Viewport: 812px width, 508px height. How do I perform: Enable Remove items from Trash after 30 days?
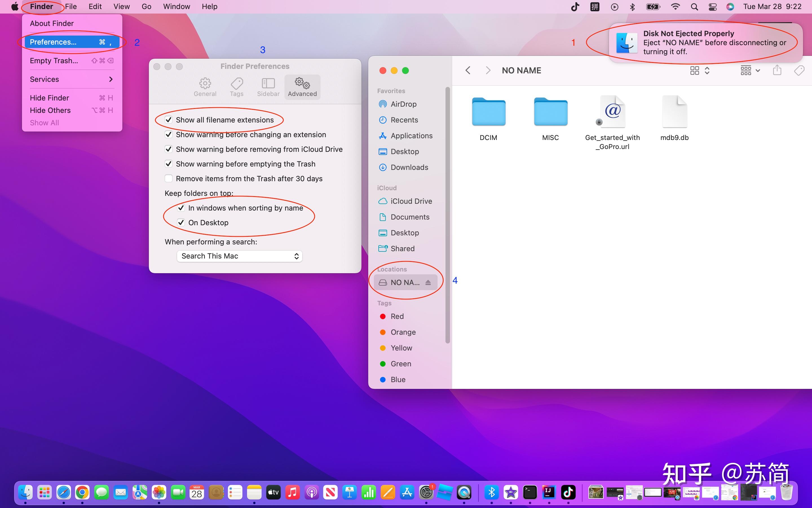169,178
